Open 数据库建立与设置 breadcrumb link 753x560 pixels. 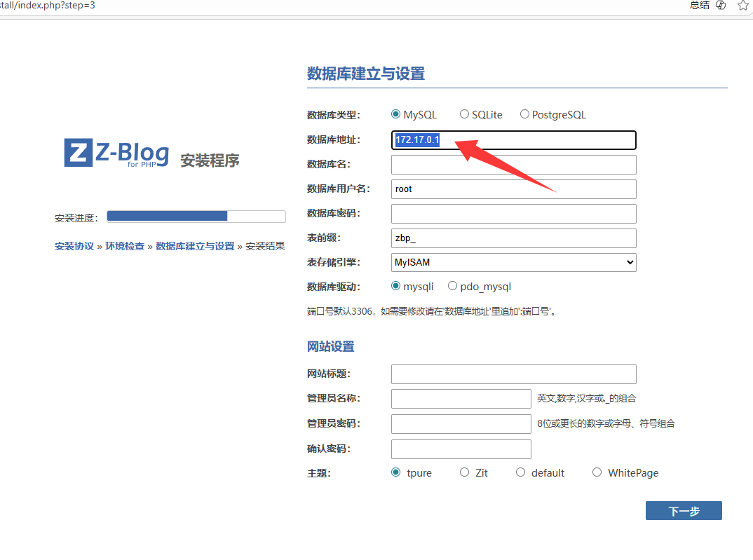coord(195,246)
